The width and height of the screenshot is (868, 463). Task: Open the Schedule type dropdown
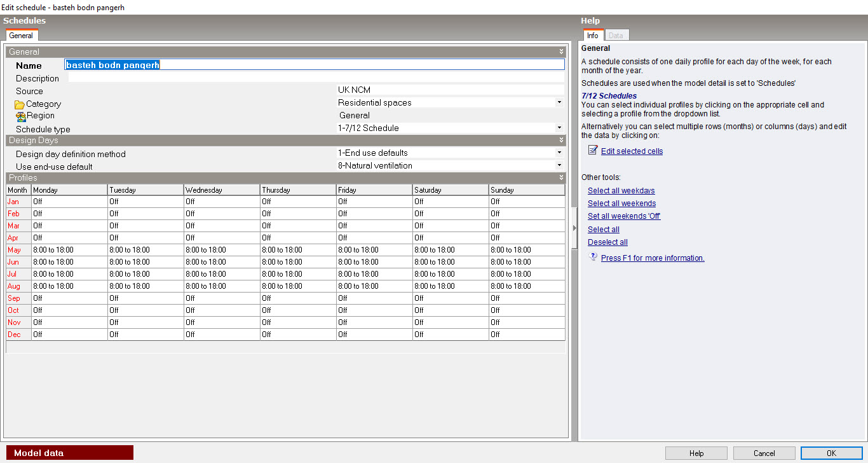click(x=559, y=128)
